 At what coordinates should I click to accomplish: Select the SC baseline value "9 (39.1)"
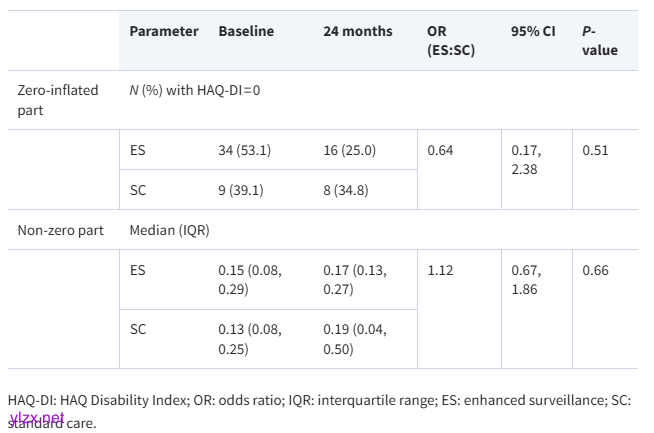(241, 190)
